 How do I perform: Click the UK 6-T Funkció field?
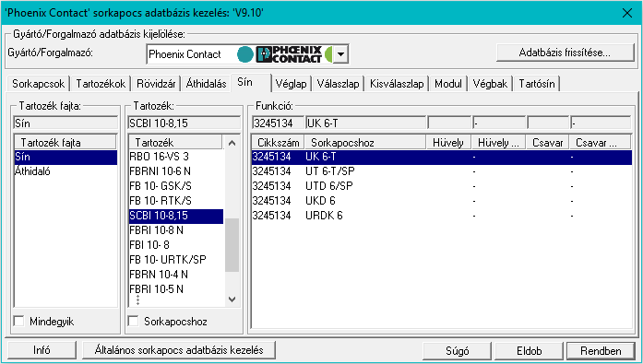coord(366,123)
